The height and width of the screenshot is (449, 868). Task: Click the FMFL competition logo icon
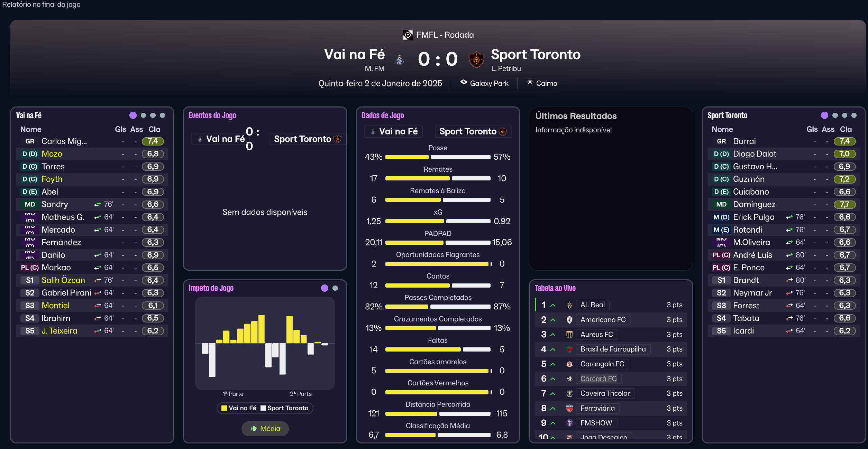click(x=408, y=35)
